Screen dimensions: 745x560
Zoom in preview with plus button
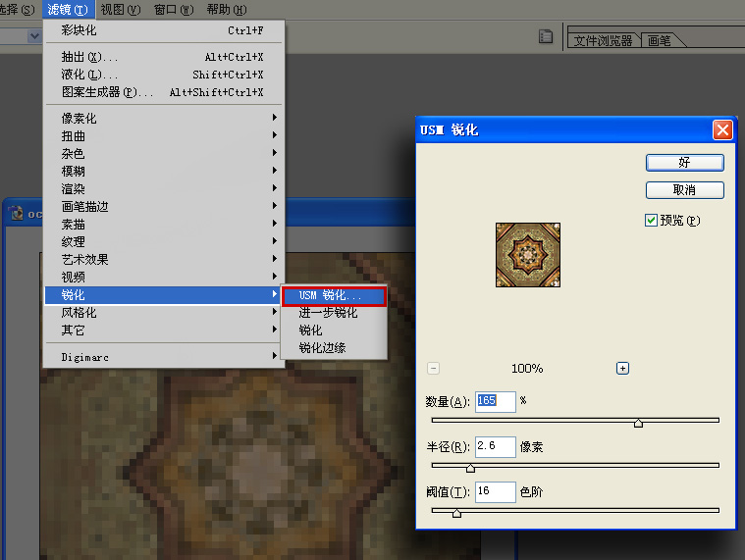(622, 369)
